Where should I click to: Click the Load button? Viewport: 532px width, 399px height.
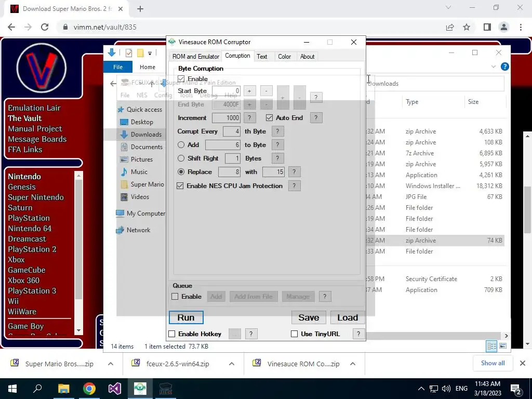click(x=348, y=317)
